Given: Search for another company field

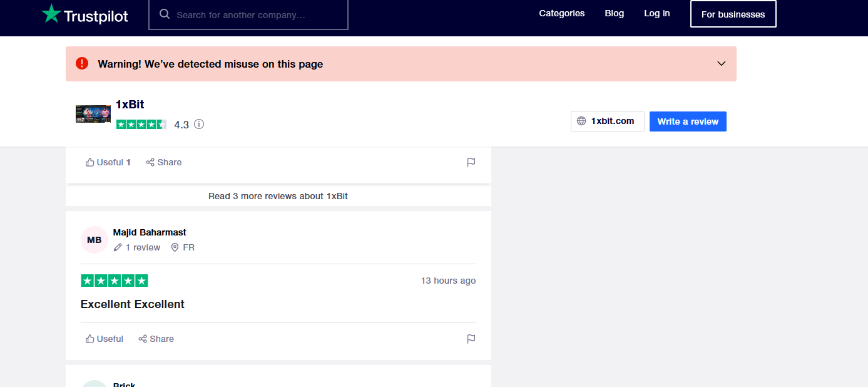Looking at the screenshot, I should point(248,14).
